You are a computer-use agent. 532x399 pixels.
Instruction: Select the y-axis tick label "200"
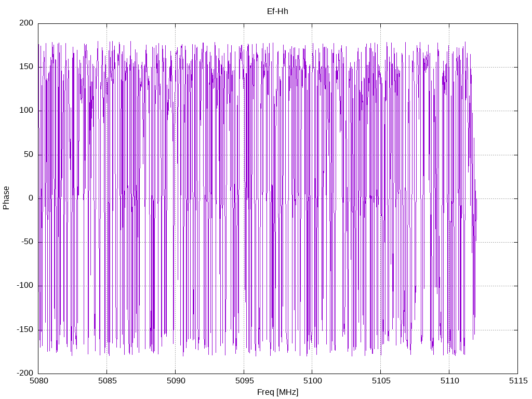pyautogui.click(x=26, y=23)
